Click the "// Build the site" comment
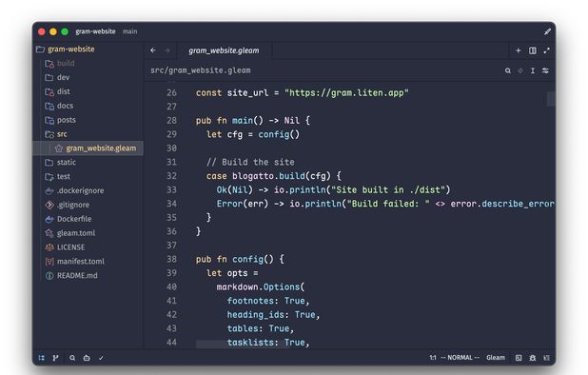 [x=250, y=162]
